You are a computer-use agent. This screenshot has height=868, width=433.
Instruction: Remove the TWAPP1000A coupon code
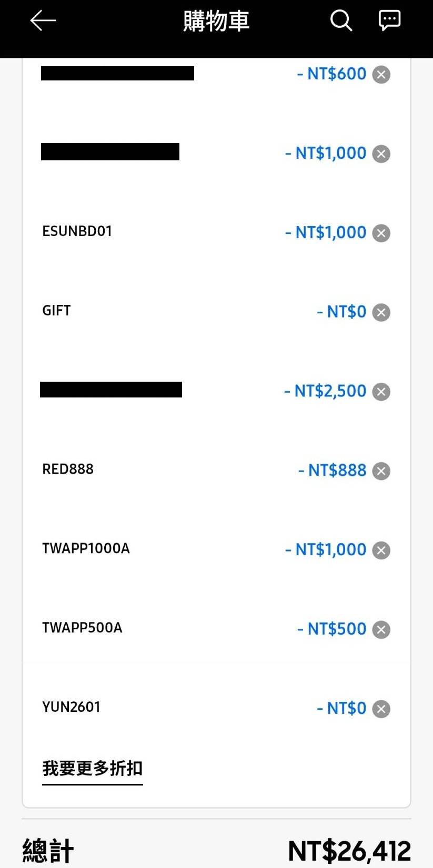pyautogui.click(x=381, y=550)
